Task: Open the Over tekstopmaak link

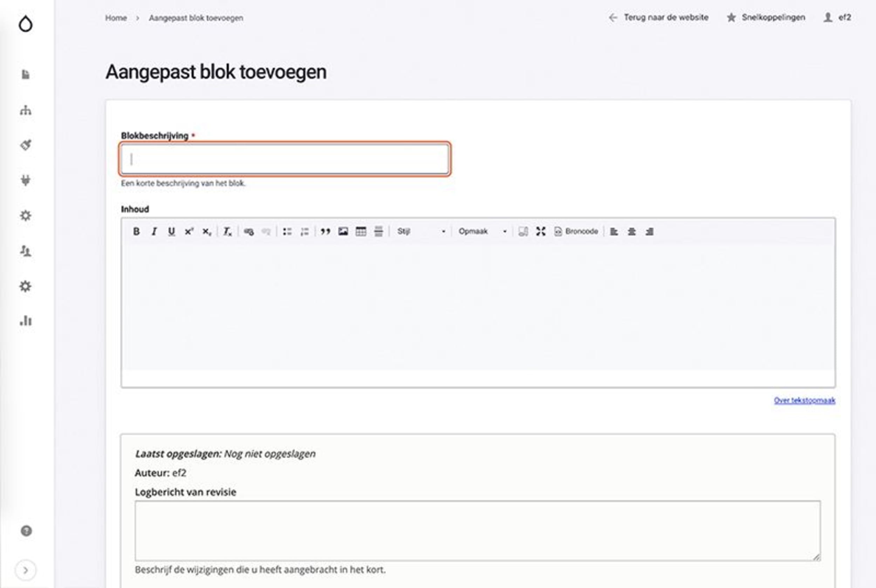Action: pos(805,400)
